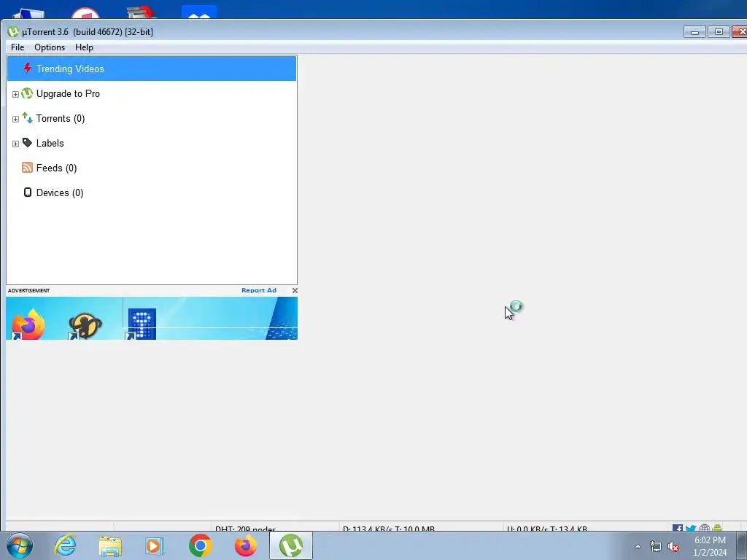Select Trending Videos in sidebar
Image resolution: width=747 pixels, height=560 pixels.
point(152,69)
